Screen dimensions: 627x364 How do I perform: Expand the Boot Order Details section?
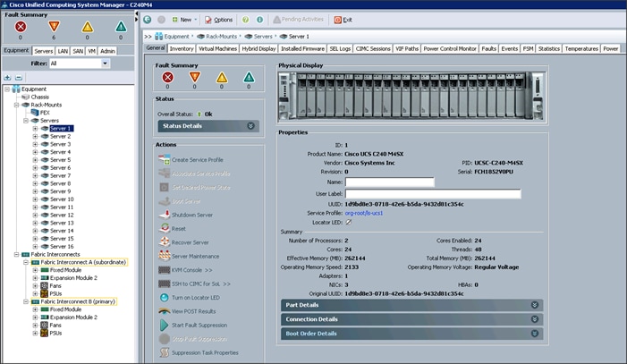click(x=536, y=334)
